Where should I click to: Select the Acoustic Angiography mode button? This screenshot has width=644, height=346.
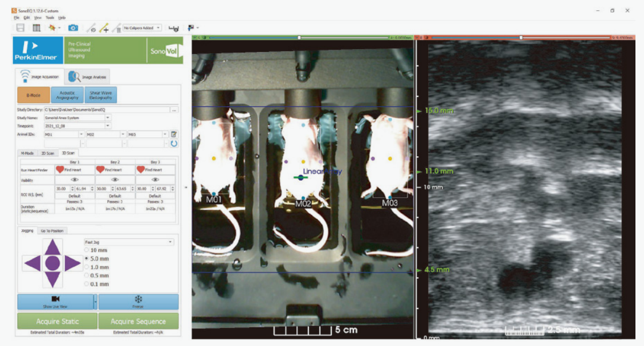[x=67, y=95]
